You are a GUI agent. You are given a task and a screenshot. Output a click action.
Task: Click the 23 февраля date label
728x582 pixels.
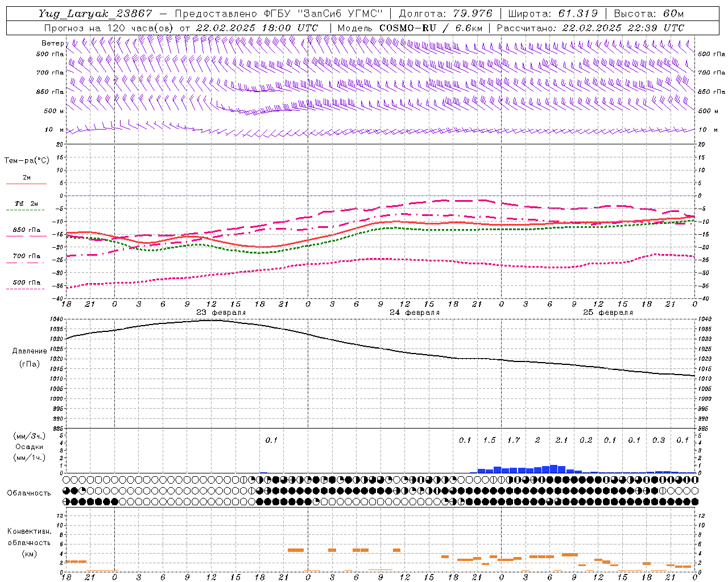(x=221, y=313)
